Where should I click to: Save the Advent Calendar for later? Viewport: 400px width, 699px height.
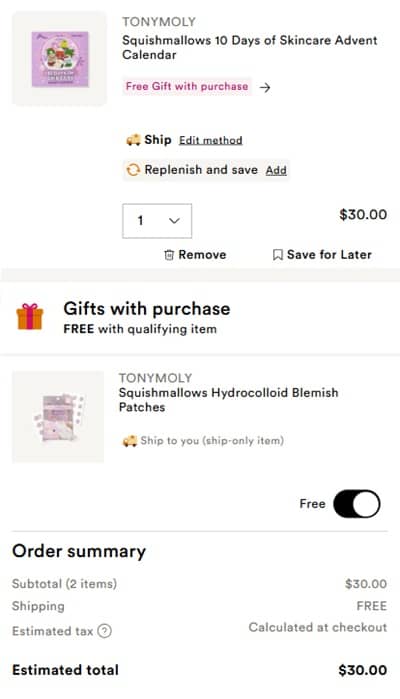(x=322, y=255)
